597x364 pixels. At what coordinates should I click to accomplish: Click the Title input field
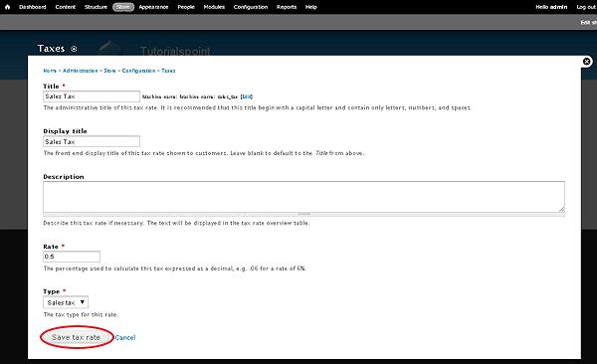click(x=92, y=96)
